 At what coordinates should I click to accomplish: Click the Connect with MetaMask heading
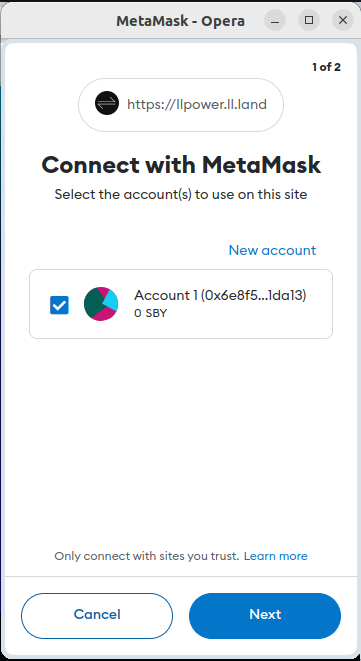pos(181,165)
